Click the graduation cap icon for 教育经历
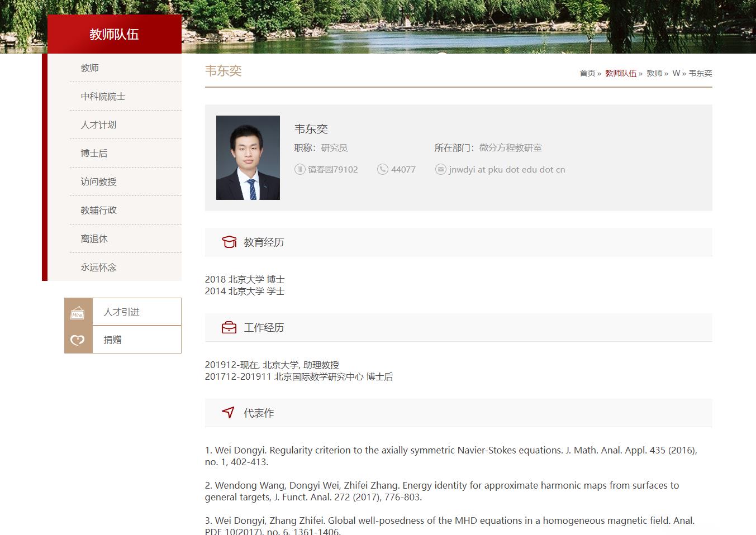The width and height of the screenshot is (756, 535). pyautogui.click(x=229, y=242)
